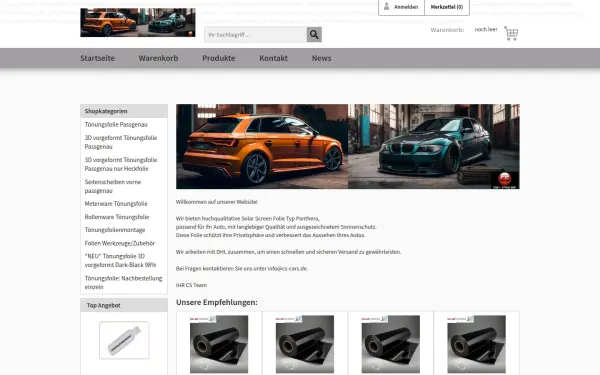Click the shop logo in the header
The width and height of the screenshot is (600, 375).
138,22
